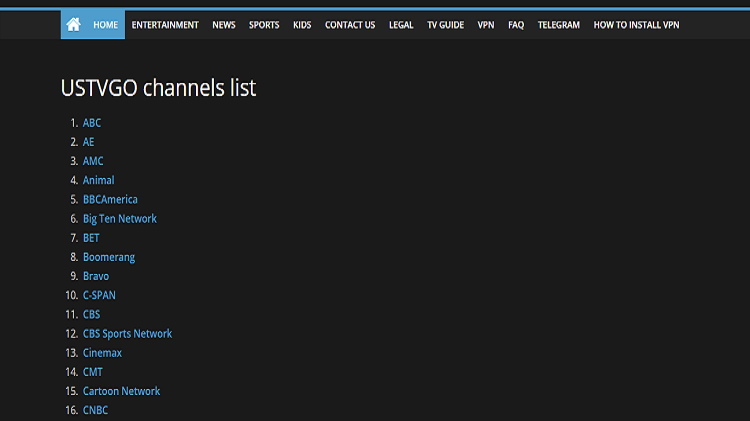Watch the CBS Sports Network channel
The height and width of the screenshot is (421, 750).
(127, 333)
